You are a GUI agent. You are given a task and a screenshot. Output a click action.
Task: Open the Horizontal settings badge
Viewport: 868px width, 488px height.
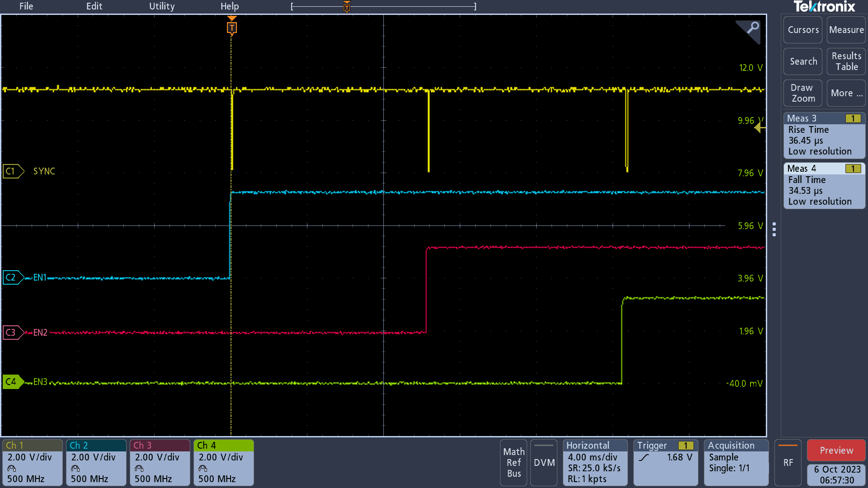pyautogui.click(x=594, y=462)
